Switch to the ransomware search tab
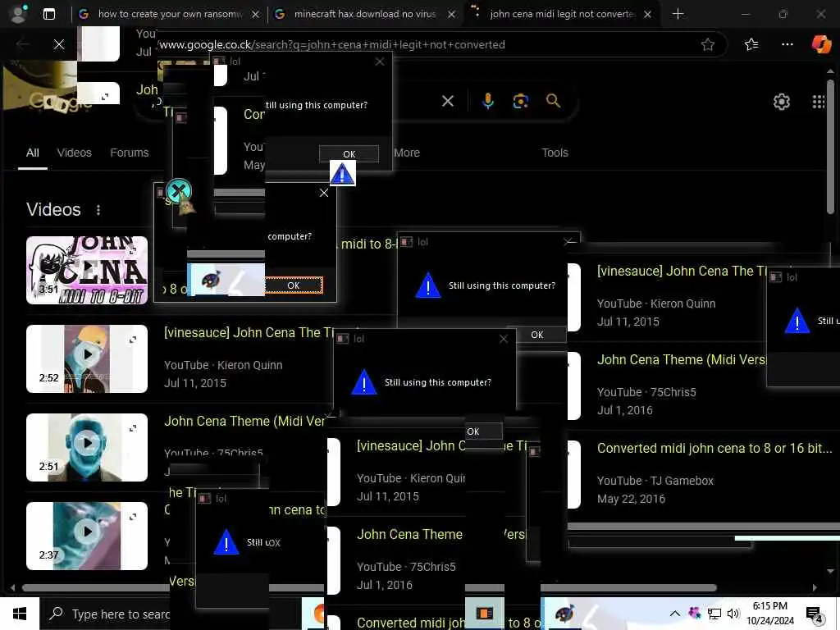The height and width of the screenshot is (630, 840). pyautogui.click(x=169, y=14)
